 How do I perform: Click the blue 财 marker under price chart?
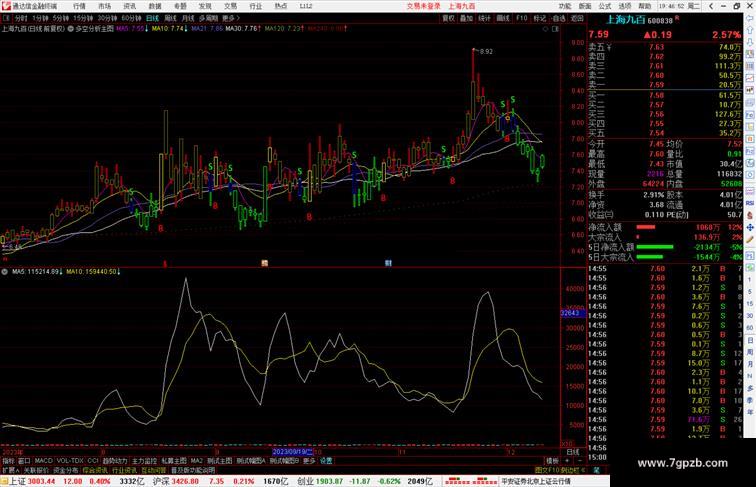point(388,263)
